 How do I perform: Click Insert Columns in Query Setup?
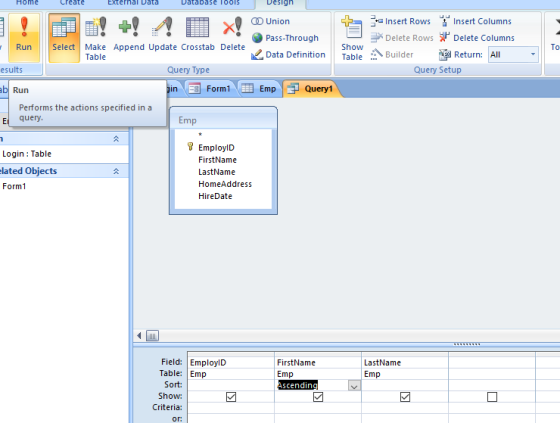pos(475,21)
